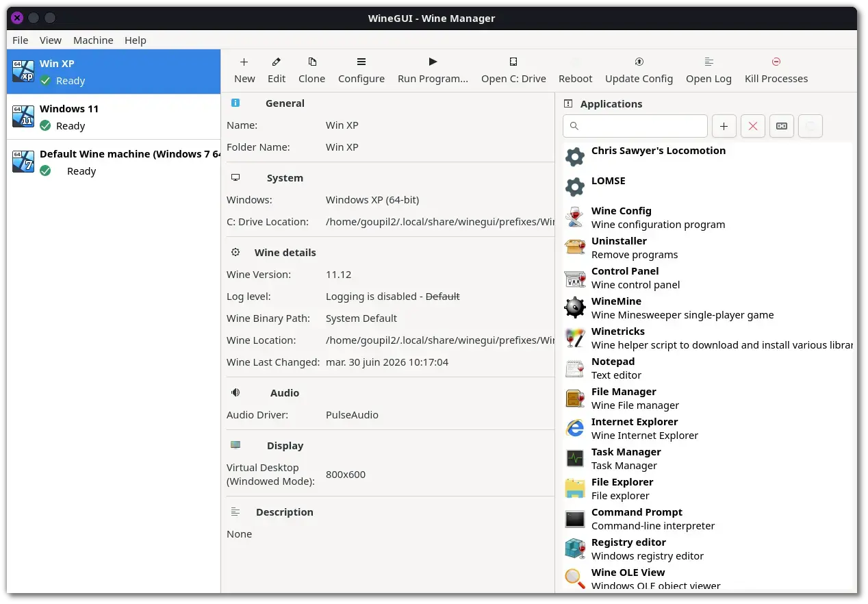Click the Registry editor icon
Screen dimensions: 868x604
point(575,549)
